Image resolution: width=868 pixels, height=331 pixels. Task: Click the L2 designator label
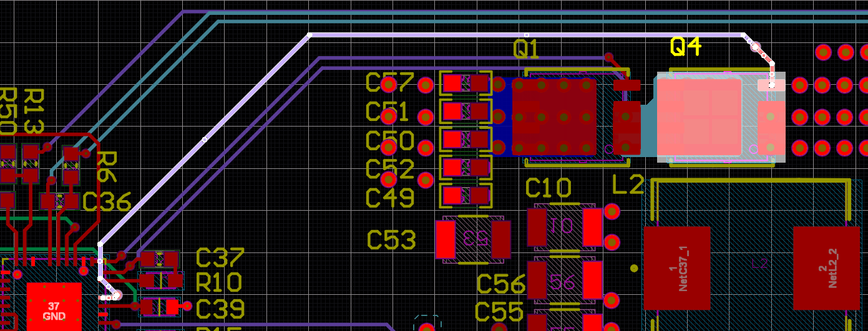627,185
